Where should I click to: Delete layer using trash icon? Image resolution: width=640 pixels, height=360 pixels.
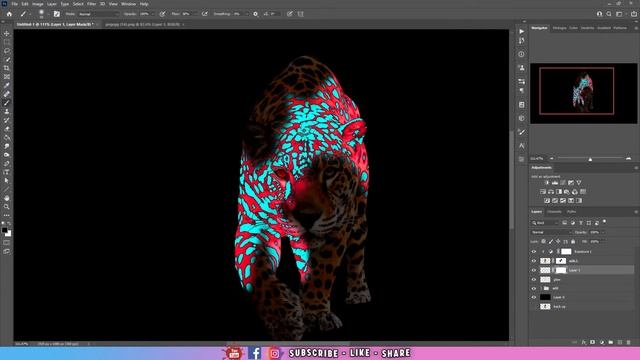pos(629,342)
